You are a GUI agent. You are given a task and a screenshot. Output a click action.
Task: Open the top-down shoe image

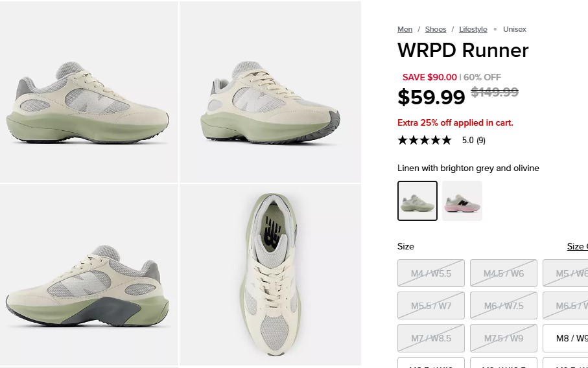pos(270,274)
